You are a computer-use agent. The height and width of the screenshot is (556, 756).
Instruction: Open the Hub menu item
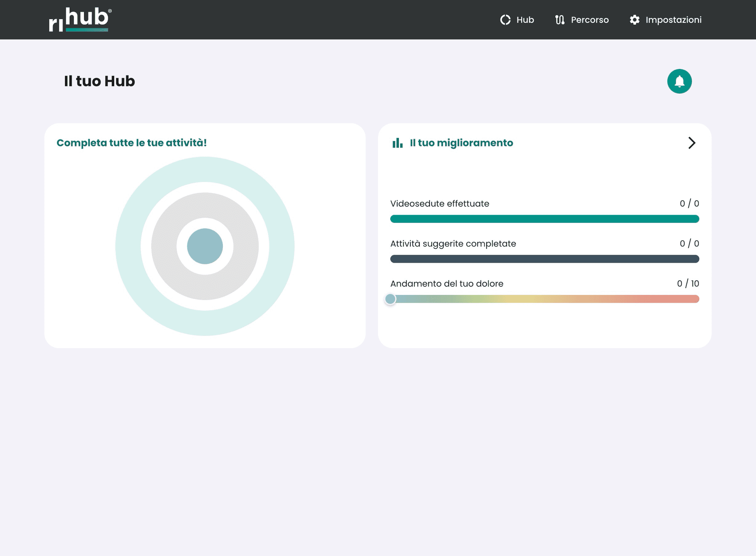pos(525,20)
